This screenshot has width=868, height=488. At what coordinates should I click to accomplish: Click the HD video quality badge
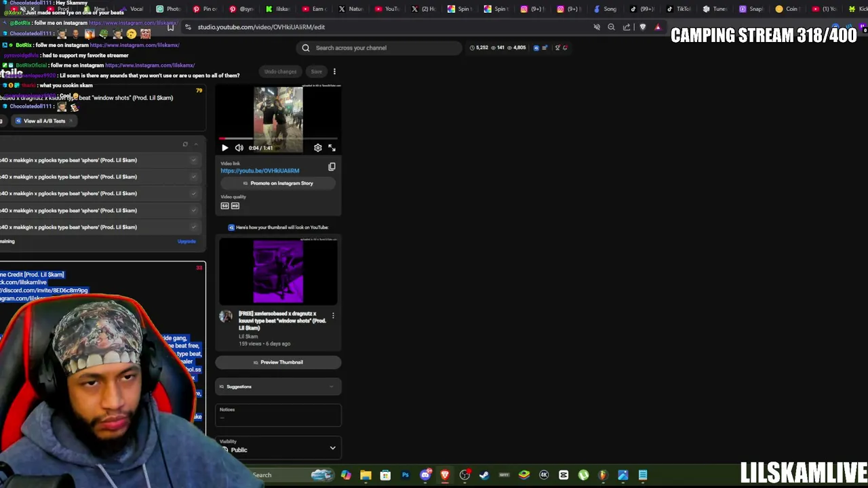coord(235,205)
